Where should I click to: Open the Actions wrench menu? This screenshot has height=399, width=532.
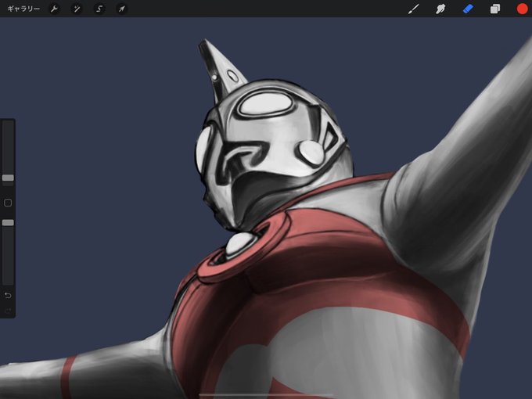[x=54, y=9]
